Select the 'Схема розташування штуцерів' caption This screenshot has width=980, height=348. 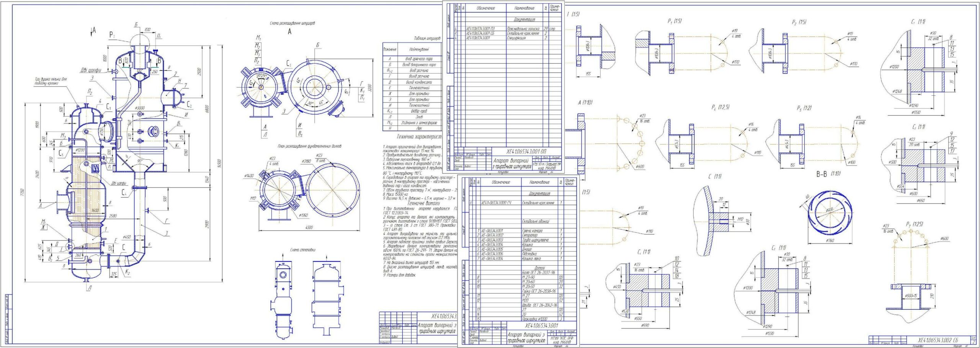pyautogui.click(x=292, y=23)
